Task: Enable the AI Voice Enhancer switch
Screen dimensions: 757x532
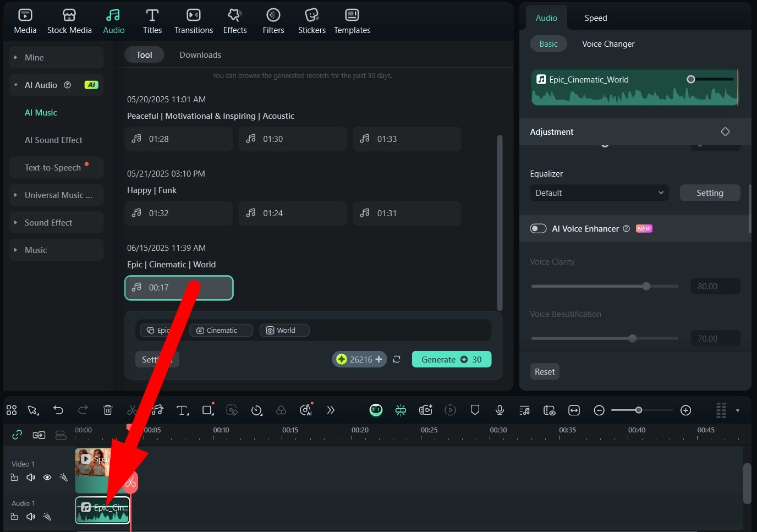Action: [x=538, y=228]
